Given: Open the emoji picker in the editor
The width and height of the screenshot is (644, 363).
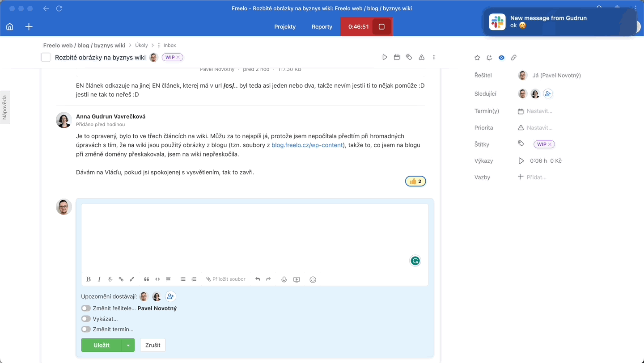Looking at the screenshot, I should coord(313,279).
